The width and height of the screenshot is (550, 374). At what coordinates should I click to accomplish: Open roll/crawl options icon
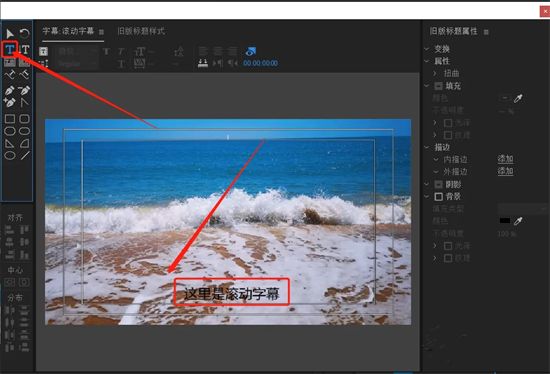(x=43, y=64)
